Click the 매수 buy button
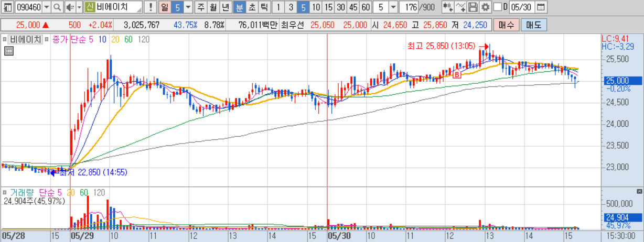644x242 pixels. (507, 25)
